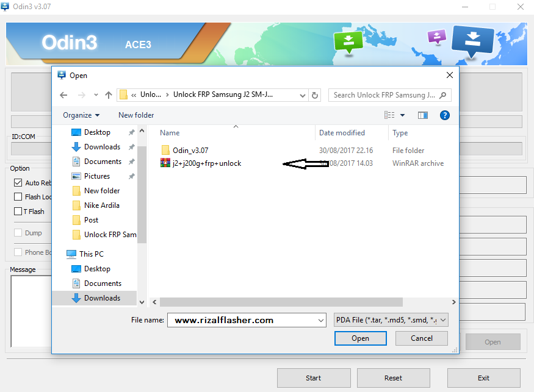
Task: Open the Post folder in sidebar
Action: coord(91,220)
